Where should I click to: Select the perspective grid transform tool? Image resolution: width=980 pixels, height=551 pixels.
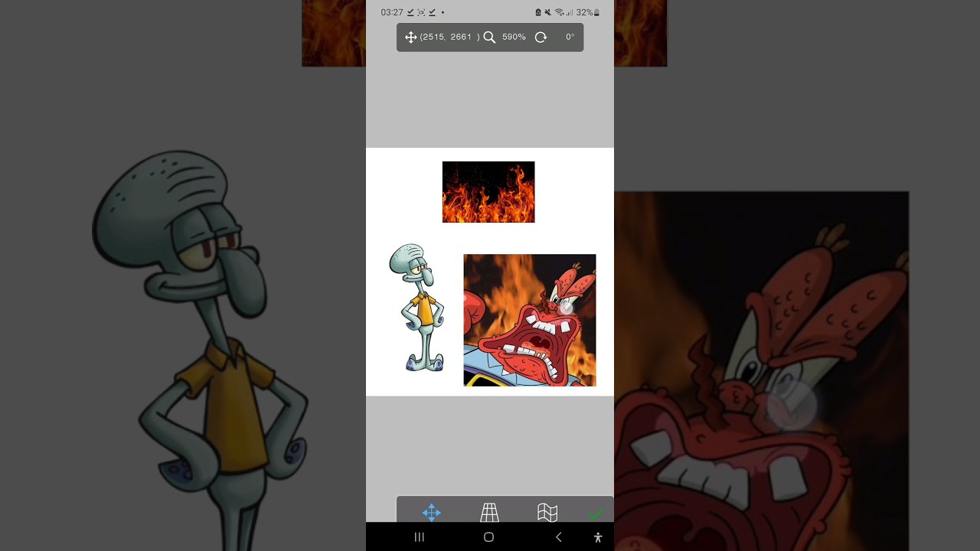(489, 512)
